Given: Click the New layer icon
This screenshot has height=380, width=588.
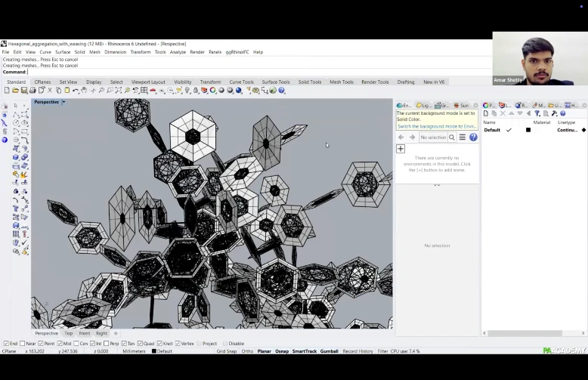Looking at the screenshot, I should tap(486, 113).
